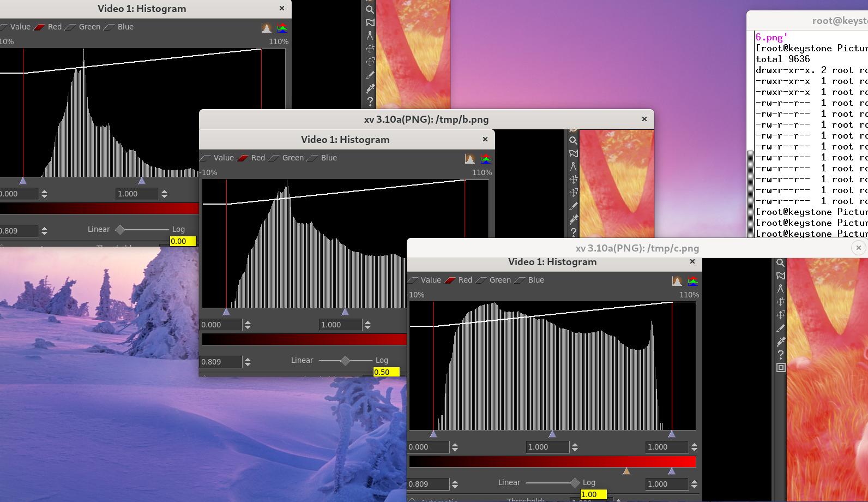Select the magnifier zoom tool in c.png window

781,263
